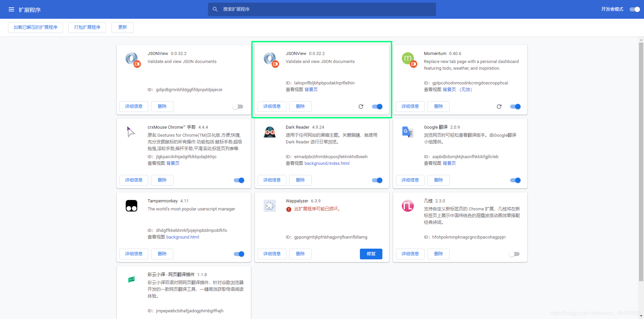Click scrollbar down arrow
644x319 pixels.
641,316
